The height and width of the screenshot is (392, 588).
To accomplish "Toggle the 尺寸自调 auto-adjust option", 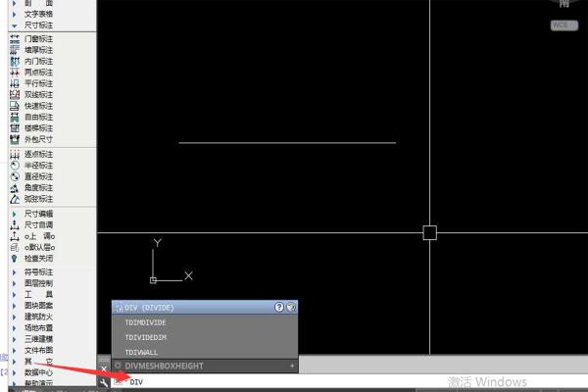I will pyautogui.click(x=37, y=224).
